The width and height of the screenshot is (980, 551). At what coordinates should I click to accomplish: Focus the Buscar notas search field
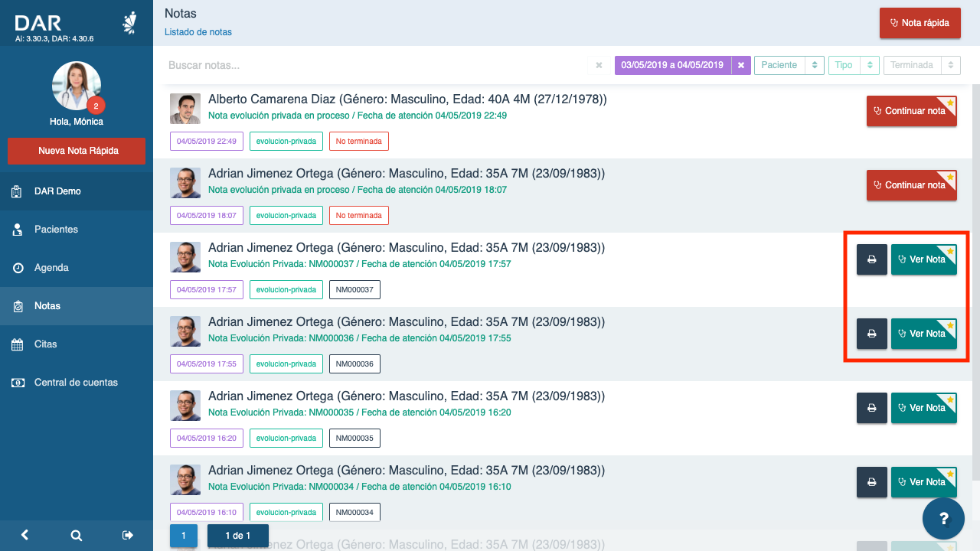click(375, 65)
